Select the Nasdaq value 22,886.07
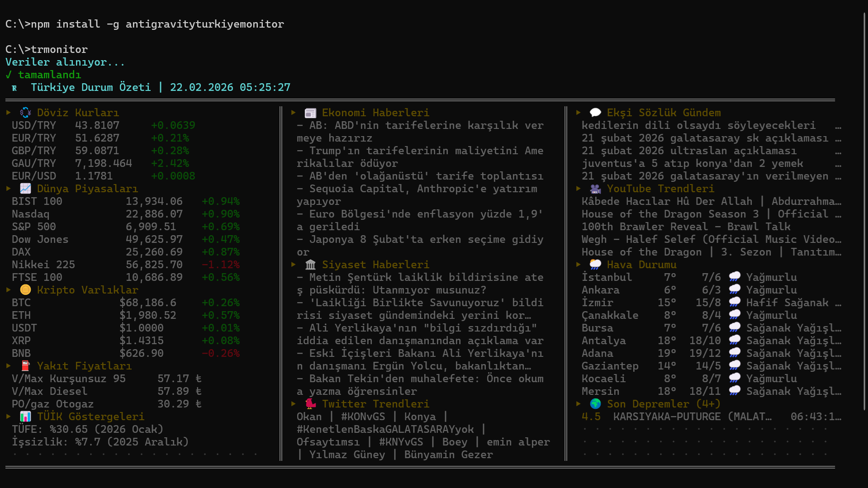Image resolution: width=868 pixels, height=488 pixels. coord(154,214)
